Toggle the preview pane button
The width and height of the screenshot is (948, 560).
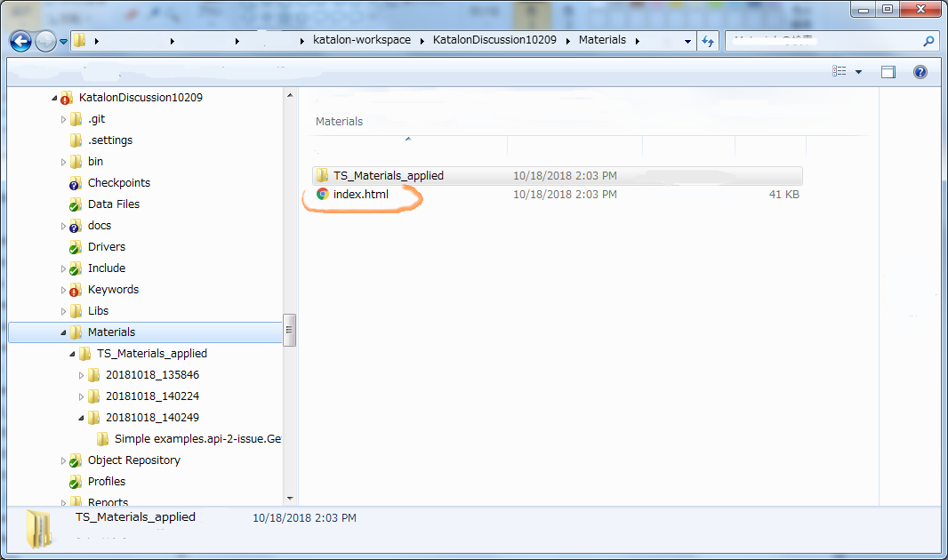(888, 72)
